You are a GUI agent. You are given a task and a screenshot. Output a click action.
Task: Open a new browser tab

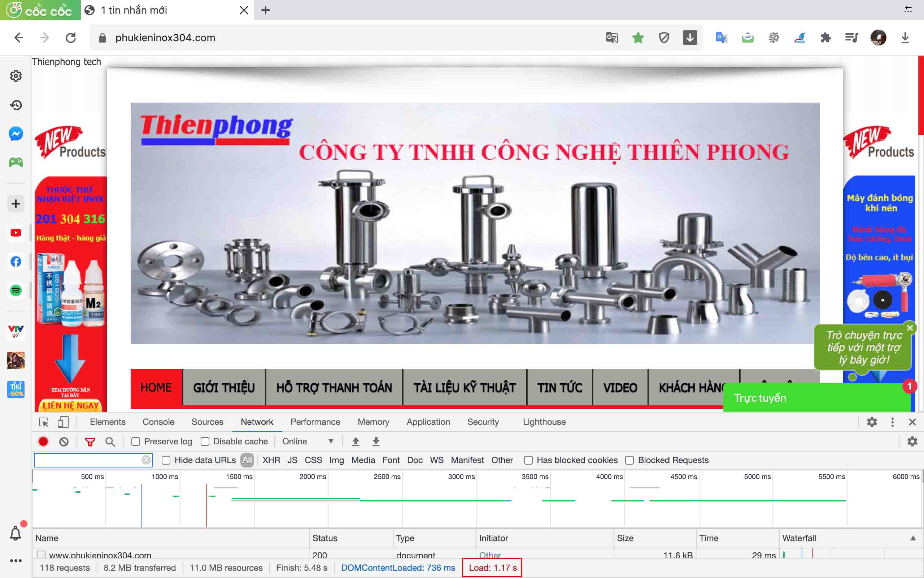click(x=266, y=10)
